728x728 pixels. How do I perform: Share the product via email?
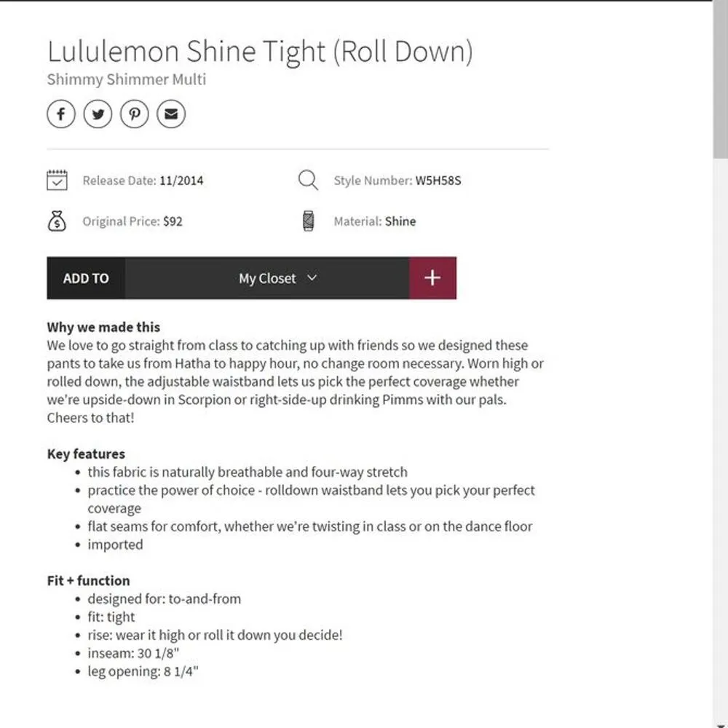171,114
